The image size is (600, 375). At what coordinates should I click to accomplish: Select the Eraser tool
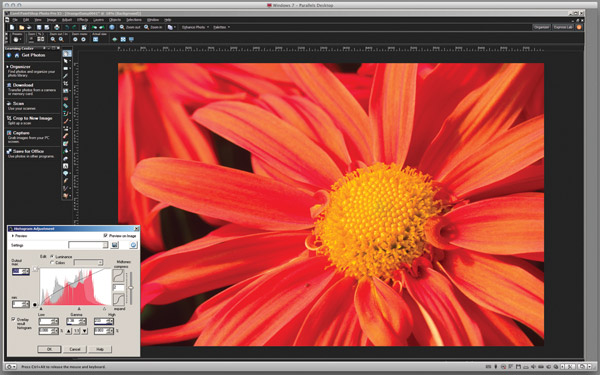66,136
